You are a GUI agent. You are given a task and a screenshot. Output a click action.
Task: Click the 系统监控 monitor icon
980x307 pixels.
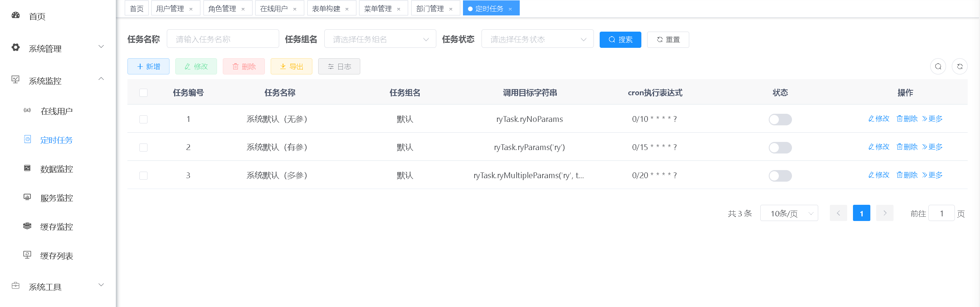(x=15, y=79)
